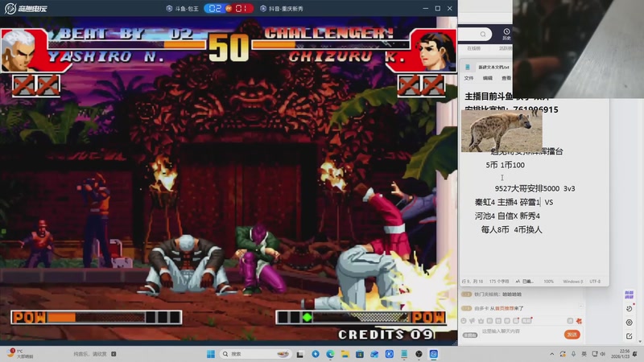Click the edit note icon in right sidebar
Viewport: 644px width, 362px height.
tap(629, 335)
